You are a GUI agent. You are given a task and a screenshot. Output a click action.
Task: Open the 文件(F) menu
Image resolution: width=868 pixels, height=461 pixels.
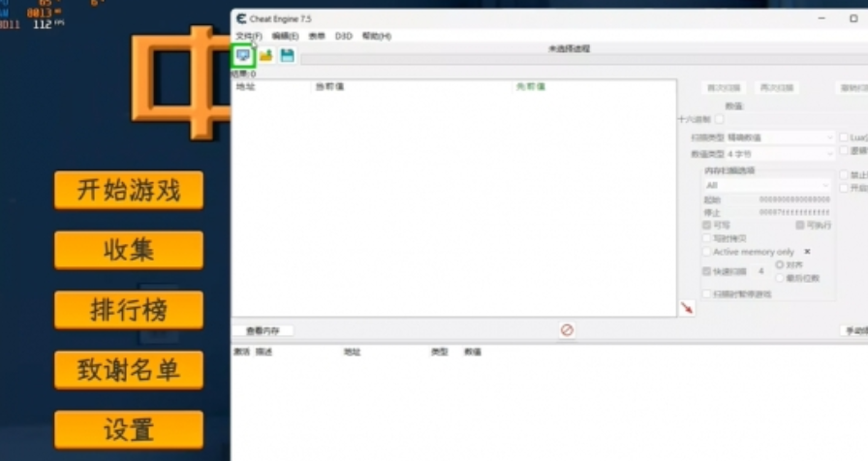click(249, 36)
